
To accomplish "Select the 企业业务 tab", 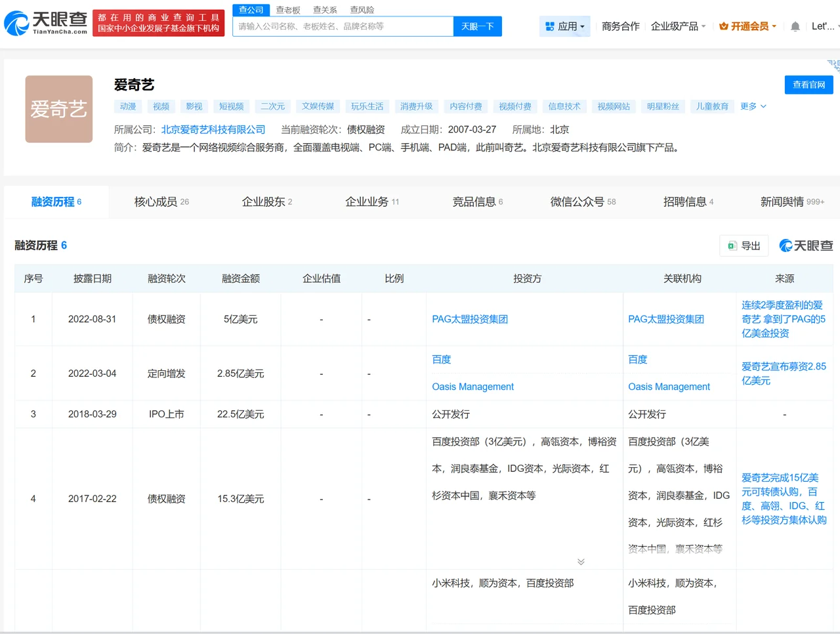I will (372, 202).
